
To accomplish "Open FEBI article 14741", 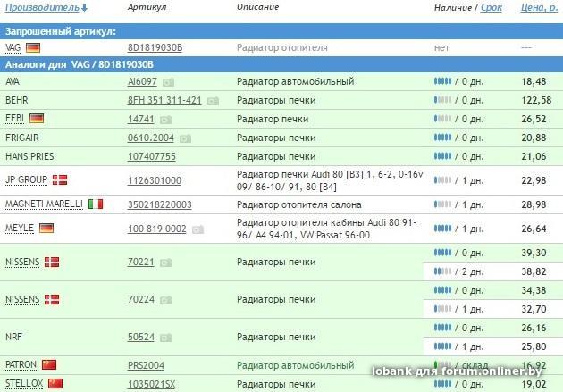I will point(141,119).
